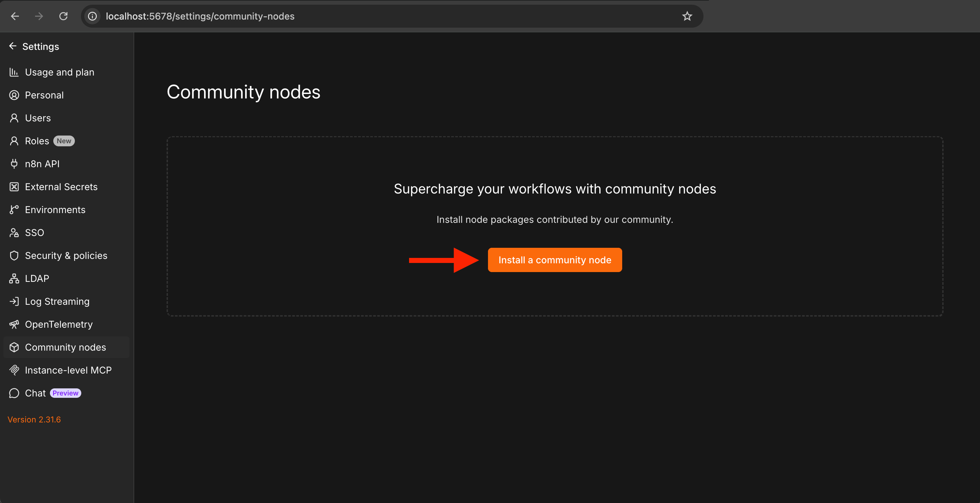Go to Users settings
This screenshot has width=980, height=503.
tap(66, 118)
